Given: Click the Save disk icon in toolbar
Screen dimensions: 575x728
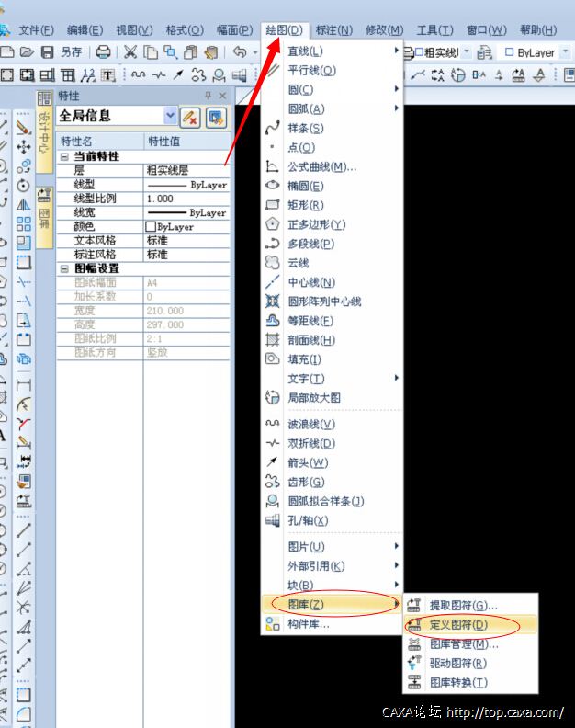Looking at the screenshot, I should click(48, 52).
